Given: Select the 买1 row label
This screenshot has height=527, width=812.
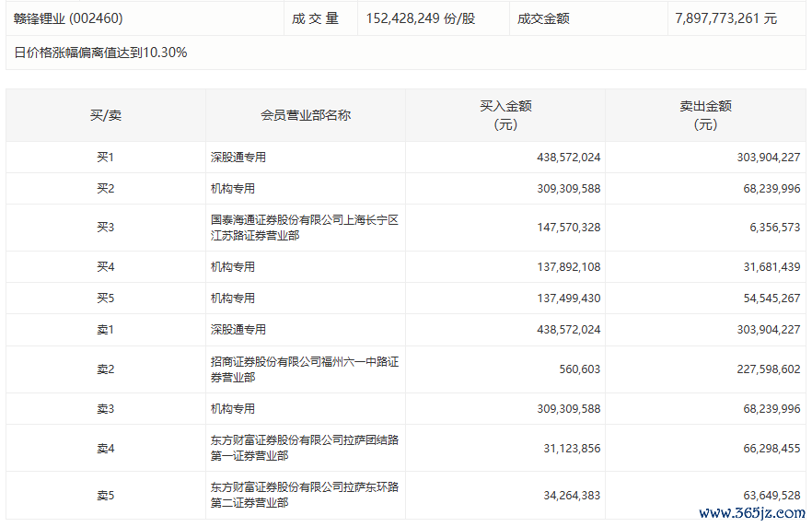Looking at the screenshot, I should pyautogui.click(x=106, y=157).
